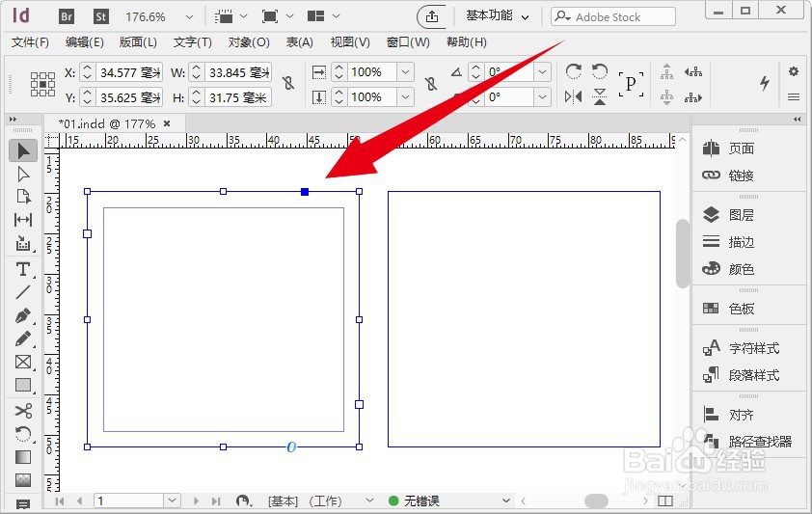The image size is (812, 514).
Task: Open the 版面(L) menu
Action: (x=138, y=41)
